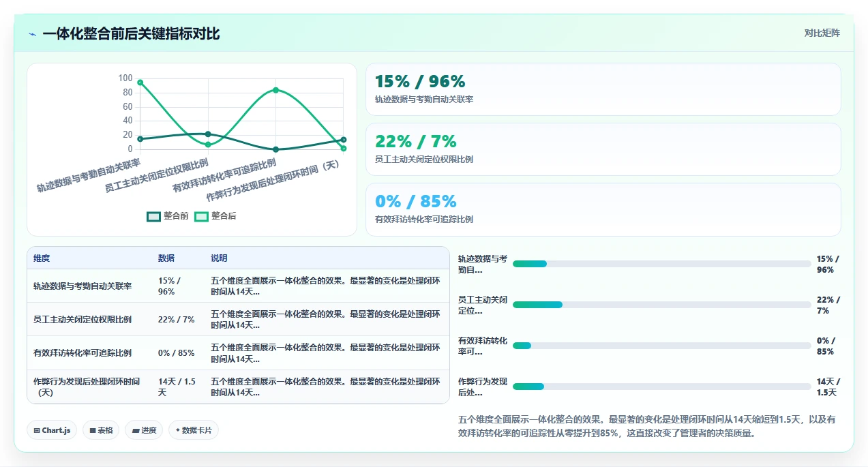
Task: Click the Chart.js tag icon
Action: point(36,431)
